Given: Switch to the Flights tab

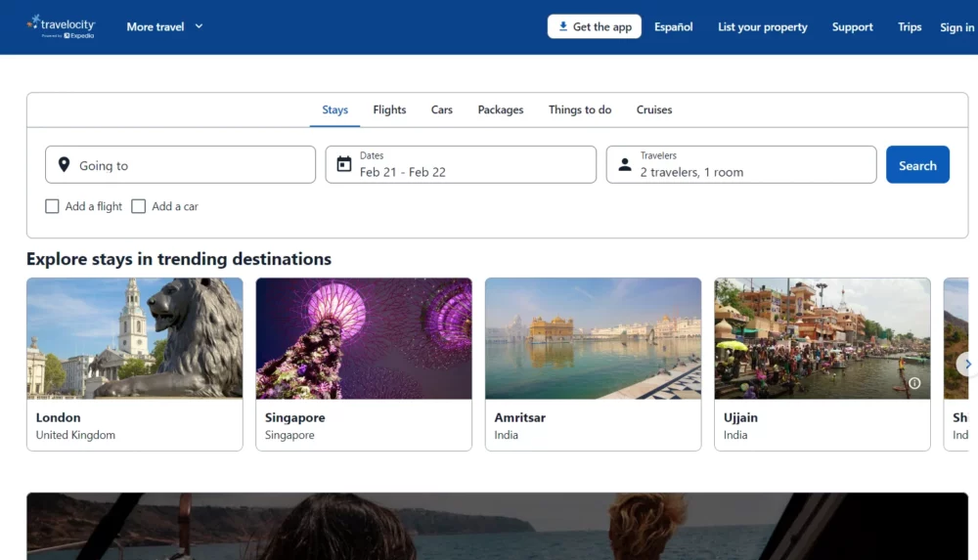Looking at the screenshot, I should [389, 109].
